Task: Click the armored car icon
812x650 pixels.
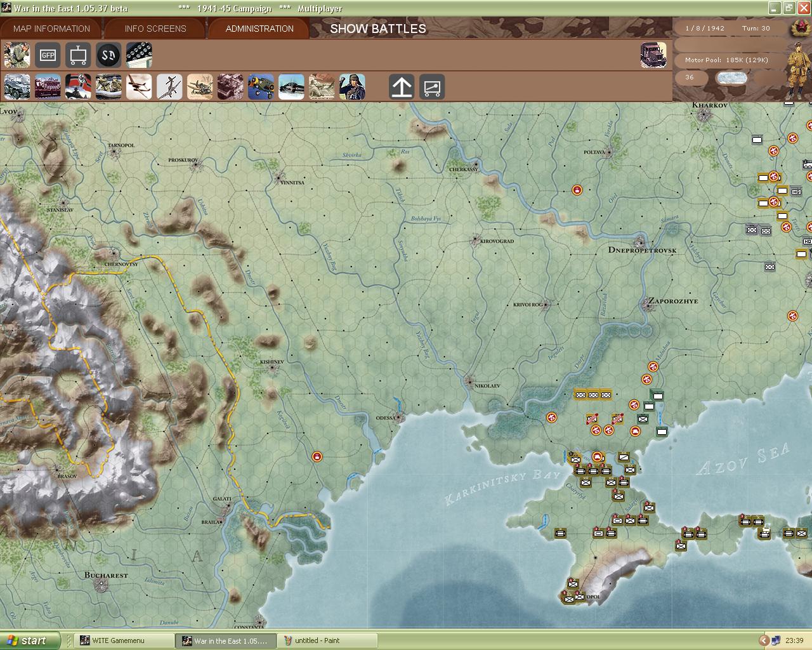Action: [16, 87]
